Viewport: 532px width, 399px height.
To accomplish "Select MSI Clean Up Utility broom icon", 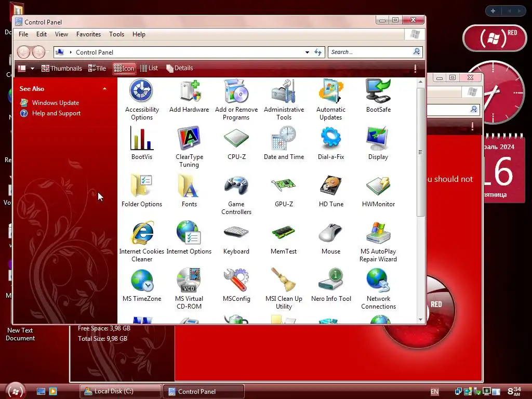I will coord(284,280).
